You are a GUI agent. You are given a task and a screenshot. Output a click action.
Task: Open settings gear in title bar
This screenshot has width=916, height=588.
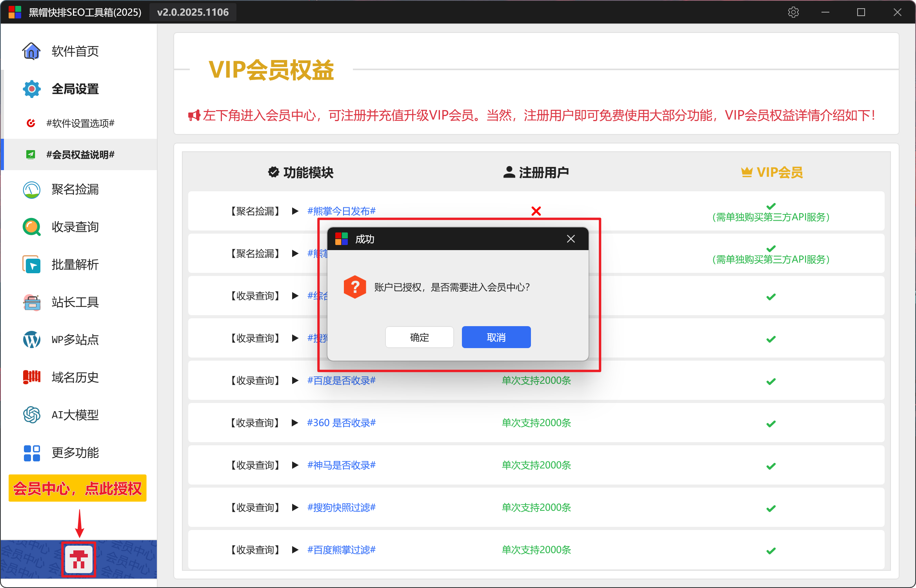(x=793, y=12)
